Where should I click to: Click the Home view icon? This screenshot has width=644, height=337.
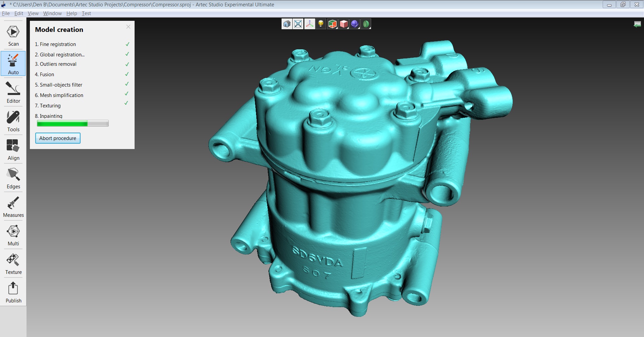(x=287, y=24)
